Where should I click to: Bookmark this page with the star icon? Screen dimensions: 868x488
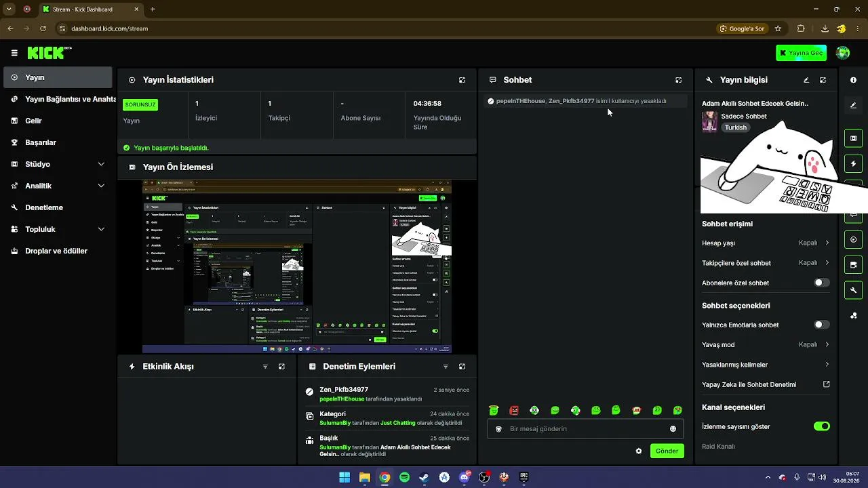click(x=778, y=28)
